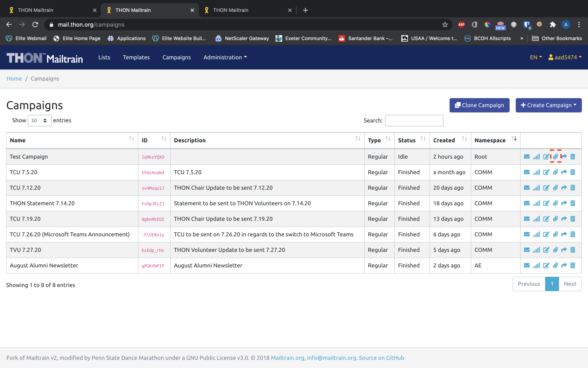588x368 pixels.
Task: Click share arrow icon for TCU 7.19.20
Action: (x=564, y=219)
